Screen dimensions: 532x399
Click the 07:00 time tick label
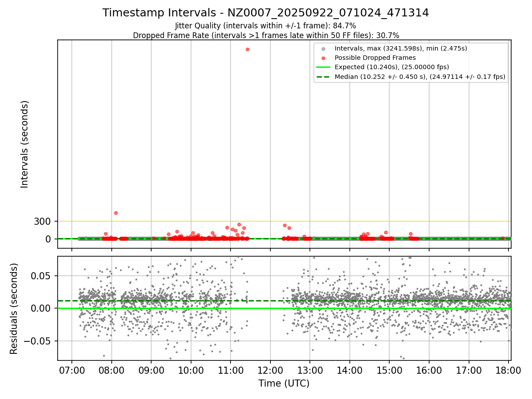coord(72,370)
